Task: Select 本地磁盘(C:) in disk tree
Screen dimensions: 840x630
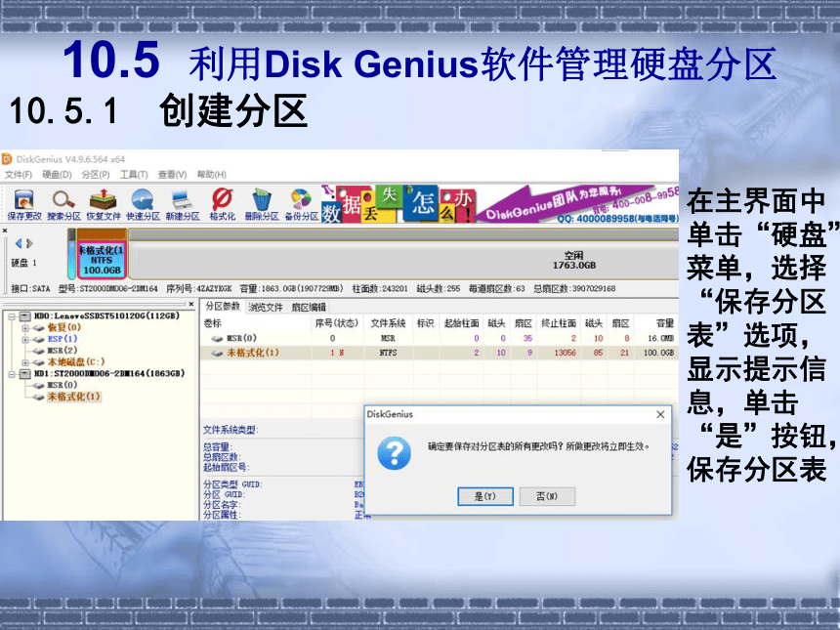Action: pyautogui.click(x=75, y=362)
